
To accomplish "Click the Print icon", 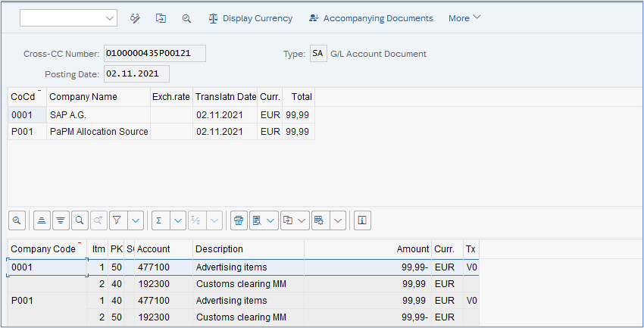I will tap(239, 220).
